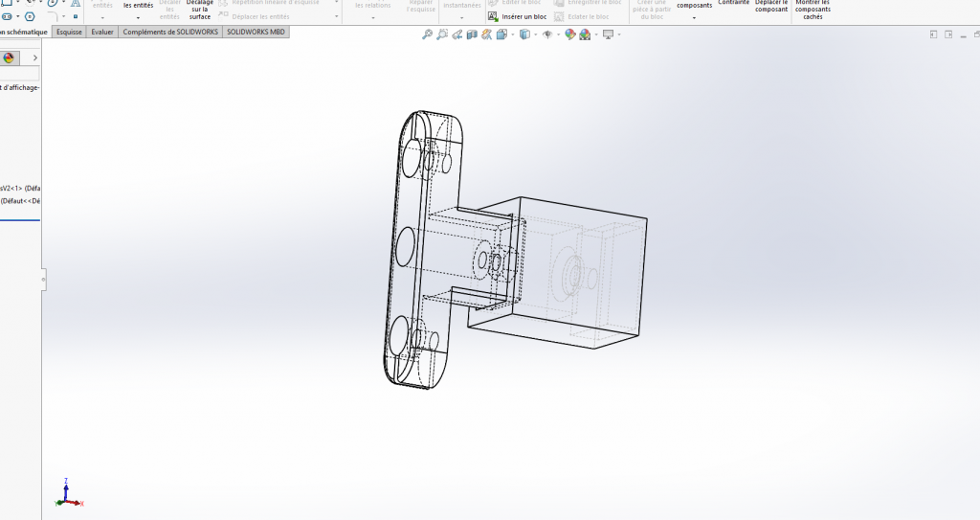Expand the Display style dropdown arrow
This screenshot has height=520, width=980.
point(536,34)
